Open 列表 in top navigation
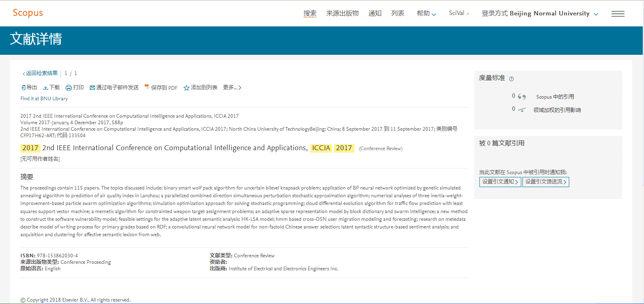The height and width of the screenshot is (304, 644). click(x=398, y=13)
